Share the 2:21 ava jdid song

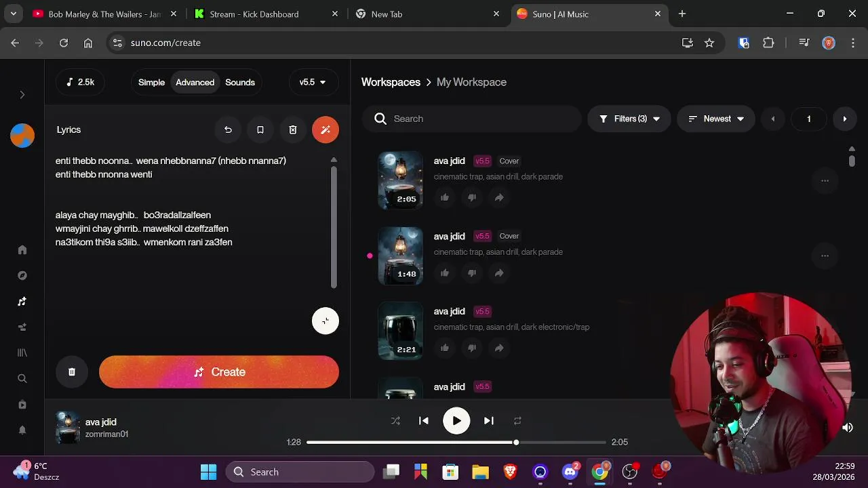point(499,348)
